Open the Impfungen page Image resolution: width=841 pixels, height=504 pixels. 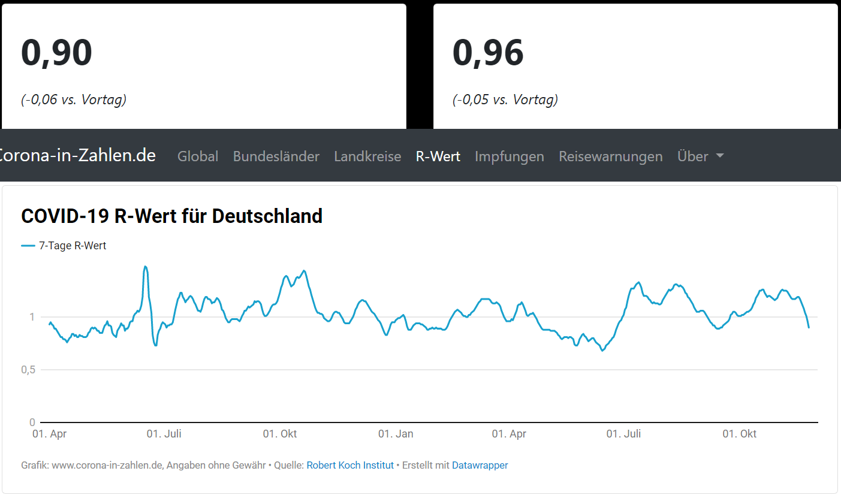click(x=509, y=156)
